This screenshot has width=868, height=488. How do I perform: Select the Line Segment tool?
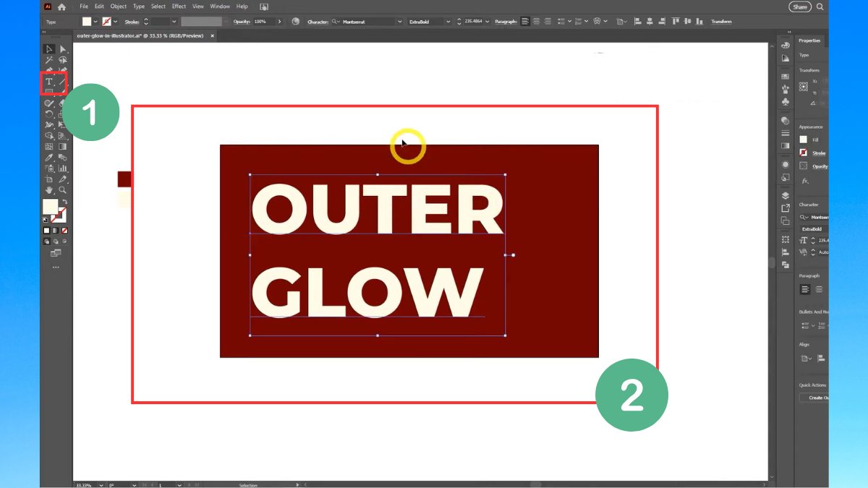point(63,82)
